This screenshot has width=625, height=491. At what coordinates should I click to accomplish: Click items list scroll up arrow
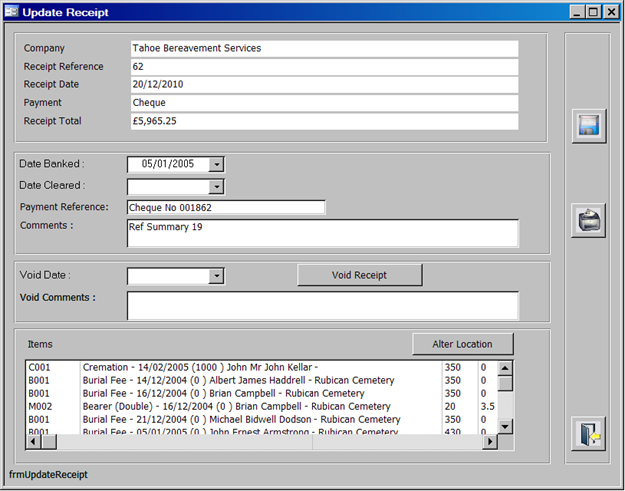tap(505, 368)
